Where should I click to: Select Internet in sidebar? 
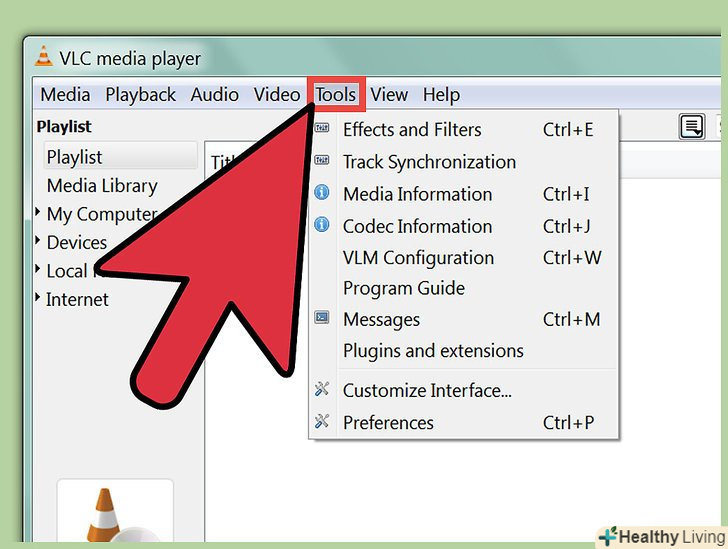coord(77,299)
